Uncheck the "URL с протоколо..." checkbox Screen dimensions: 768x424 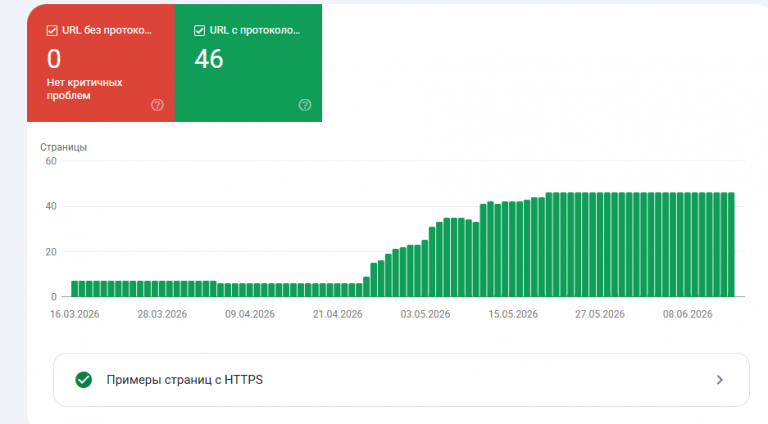(199, 31)
